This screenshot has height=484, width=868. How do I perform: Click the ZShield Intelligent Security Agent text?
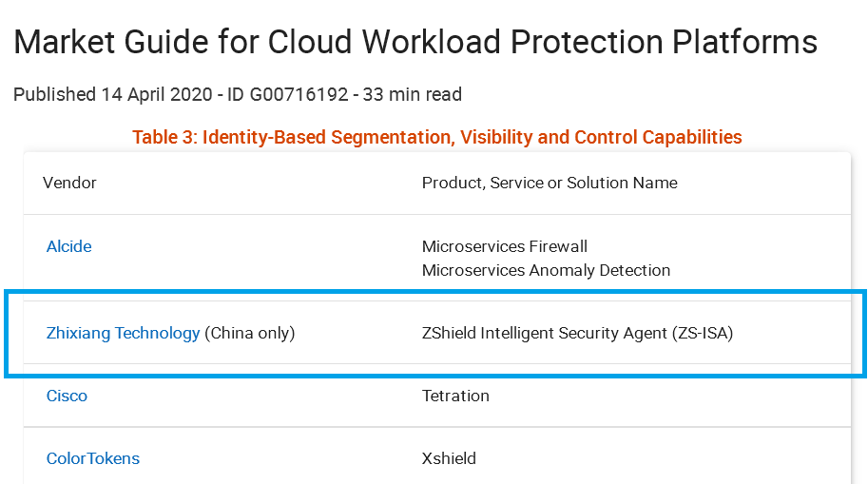pos(545,333)
